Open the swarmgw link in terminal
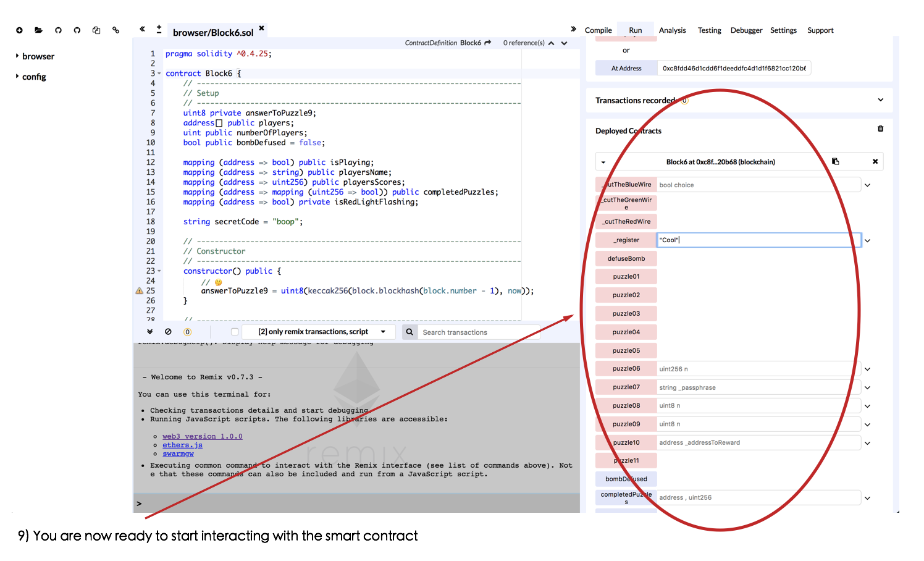 coord(178,453)
